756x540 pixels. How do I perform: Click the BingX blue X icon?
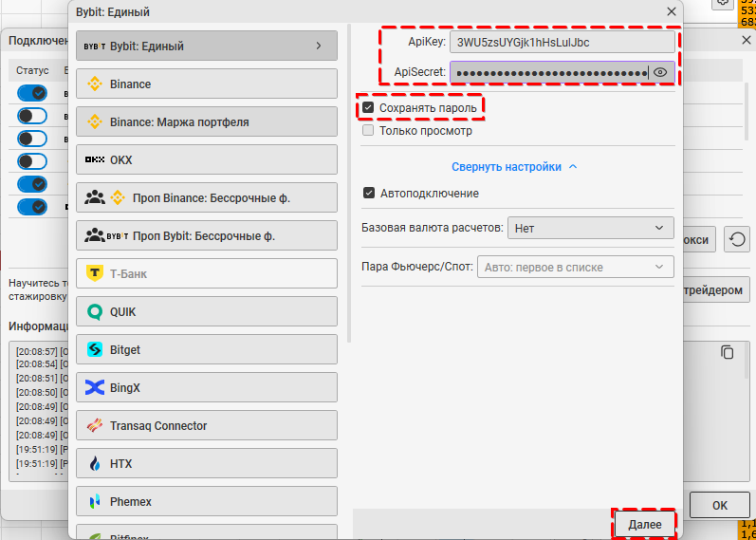tap(95, 387)
